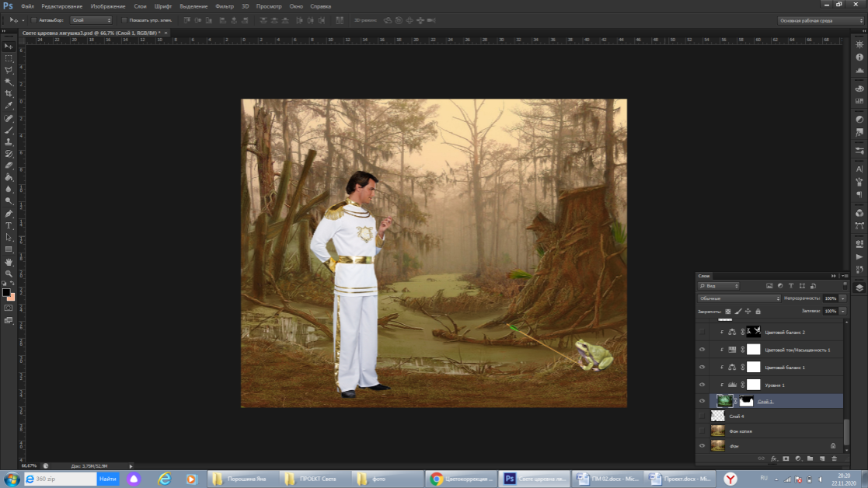Click the Найти search button in taskbar

click(108, 479)
